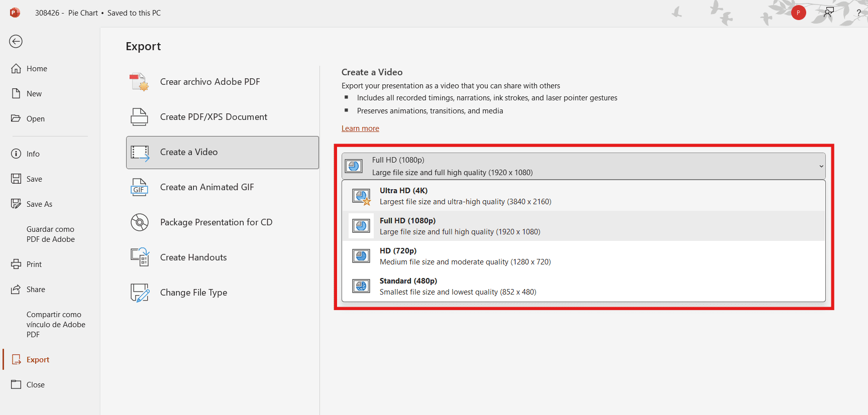Click the Create PDF/XPS Document printer icon
Viewport: 868px width, 415px height.
[139, 117]
